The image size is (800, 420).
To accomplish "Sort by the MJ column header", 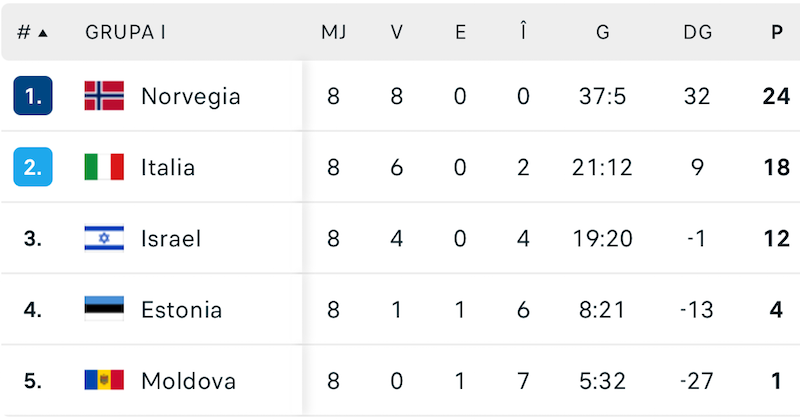I will coord(334,32).
